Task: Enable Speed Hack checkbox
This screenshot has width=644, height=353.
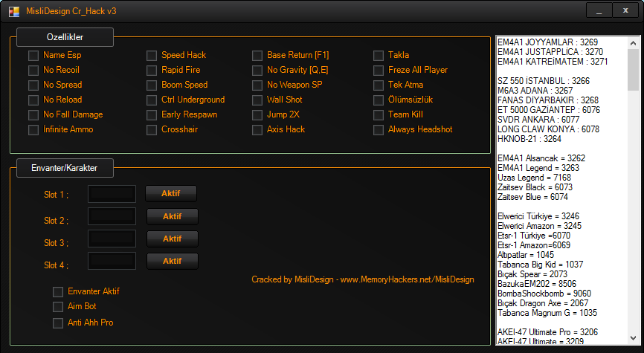Action: [152, 56]
